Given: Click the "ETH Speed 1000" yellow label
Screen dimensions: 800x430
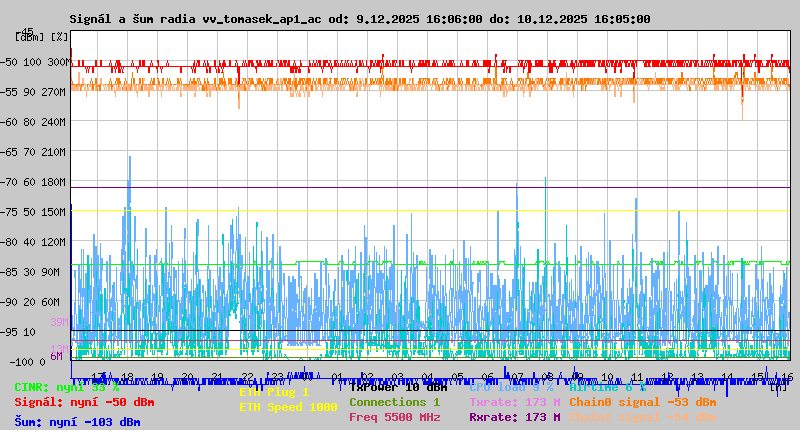Looking at the screenshot, I should (288, 407).
